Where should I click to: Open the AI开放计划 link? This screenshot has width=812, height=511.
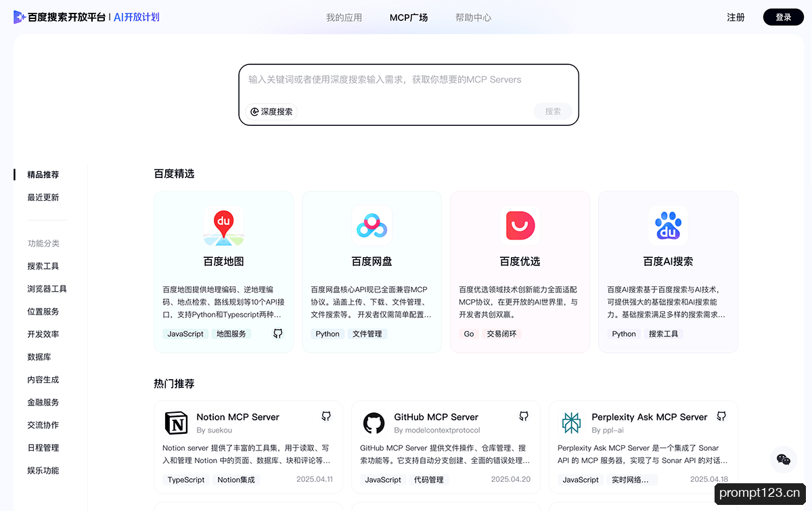137,18
